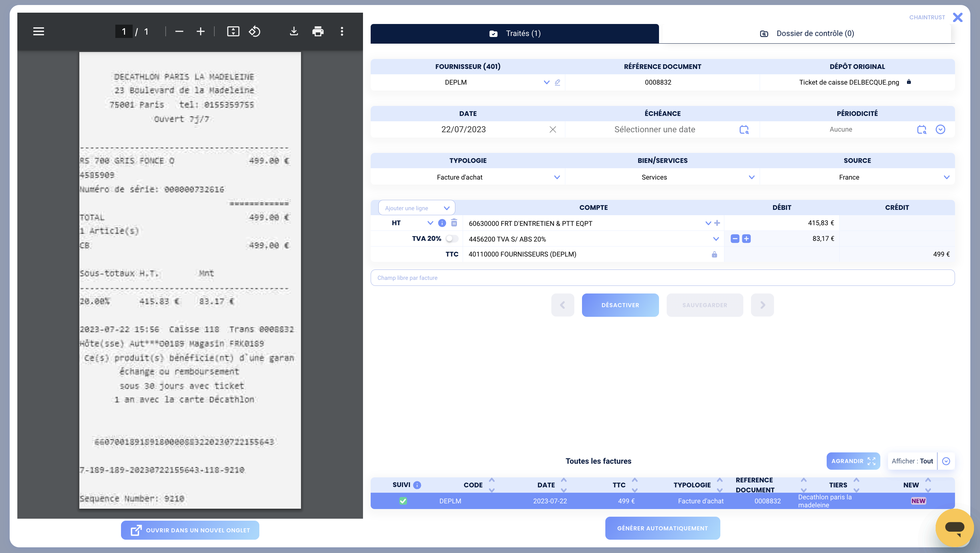Expand the Fournisseur DEPLM dropdown
The image size is (980, 553).
pyautogui.click(x=546, y=82)
